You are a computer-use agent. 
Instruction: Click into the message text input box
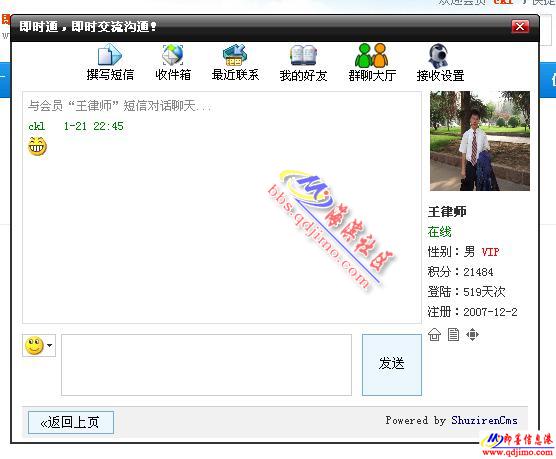pos(206,365)
